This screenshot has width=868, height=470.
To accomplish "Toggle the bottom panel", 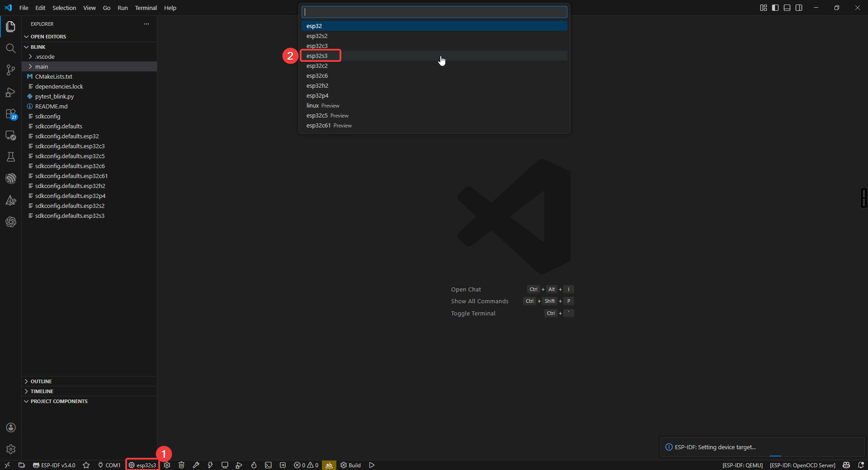I will click(x=787, y=8).
